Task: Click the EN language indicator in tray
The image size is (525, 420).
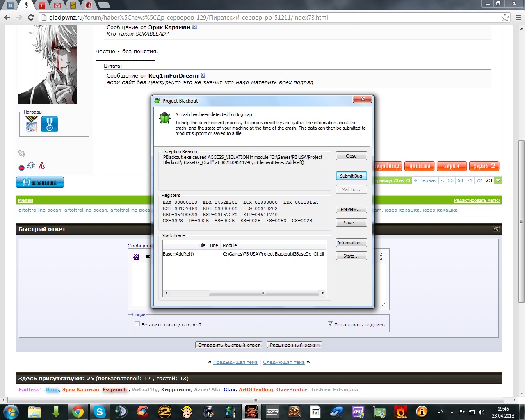Action: 441,411
